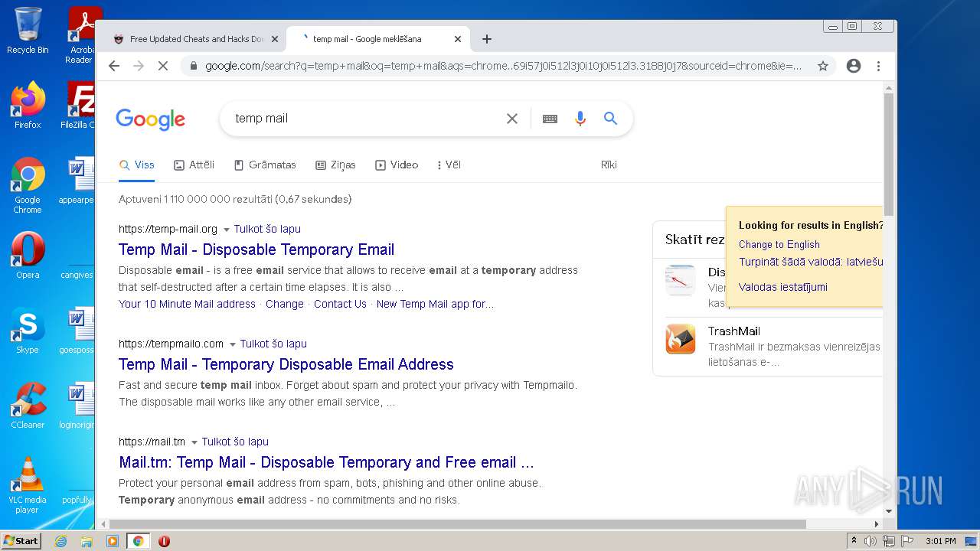This screenshot has height=551, width=980.
Task: Open 'Temp Mail - Temporary Disposable Email Address' result
Action: pos(286,364)
